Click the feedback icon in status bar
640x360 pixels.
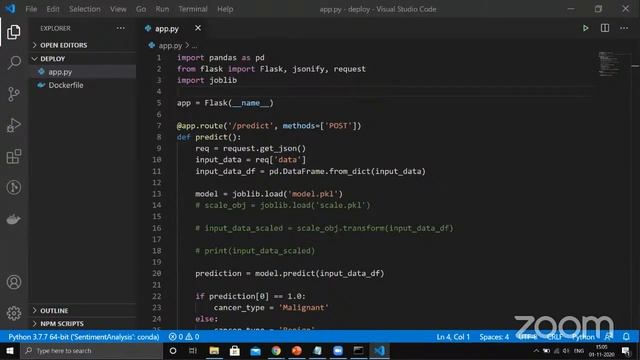click(609, 337)
